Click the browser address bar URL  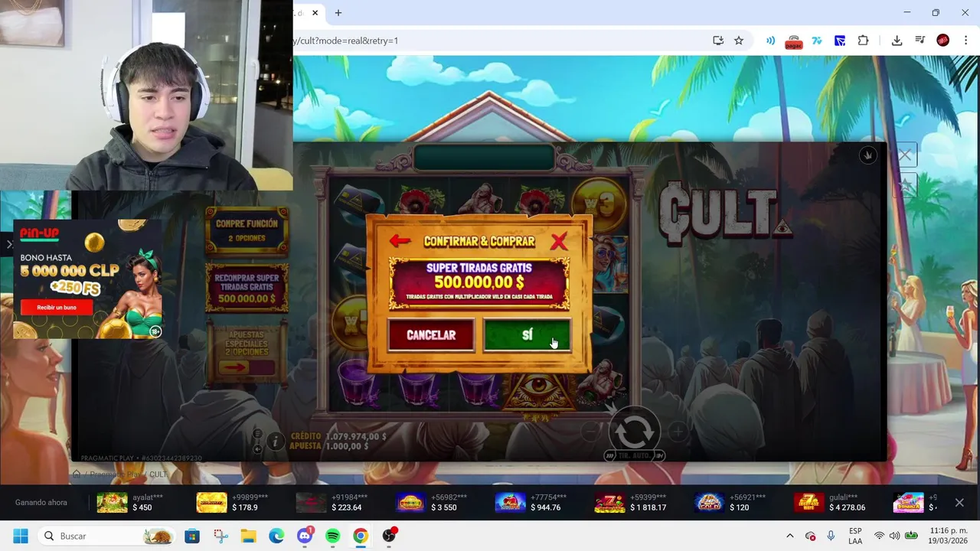click(346, 41)
